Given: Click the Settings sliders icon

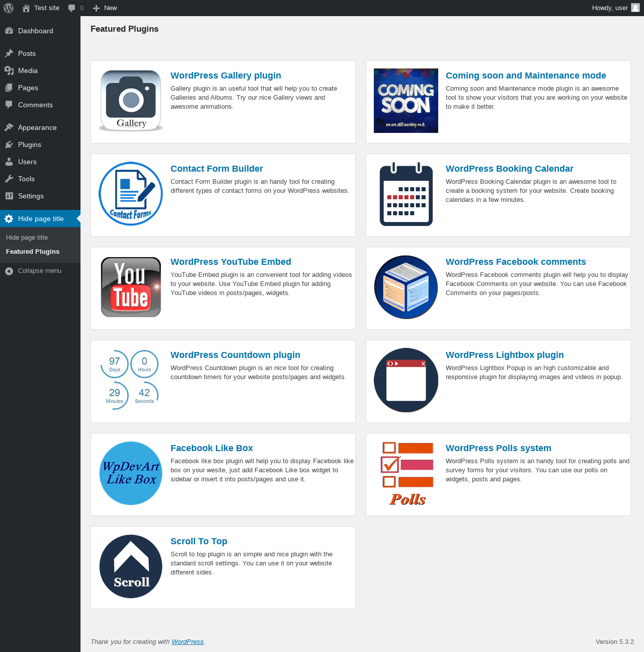Looking at the screenshot, I should (9, 196).
